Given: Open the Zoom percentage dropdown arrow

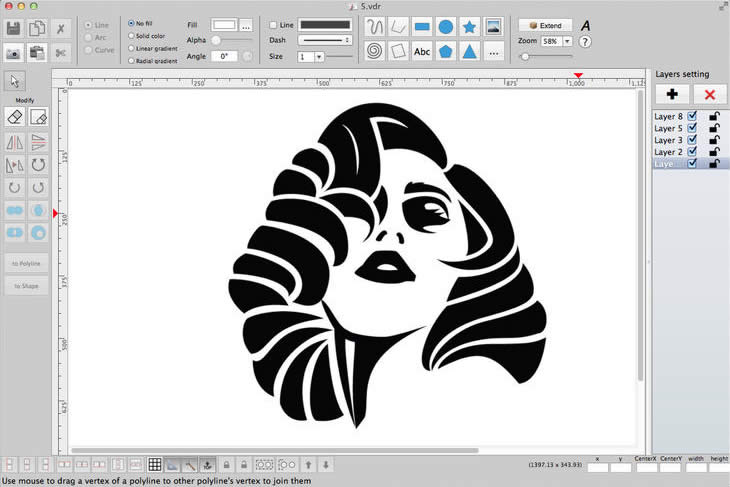Looking at the screenshot, I should coord(567,41).
